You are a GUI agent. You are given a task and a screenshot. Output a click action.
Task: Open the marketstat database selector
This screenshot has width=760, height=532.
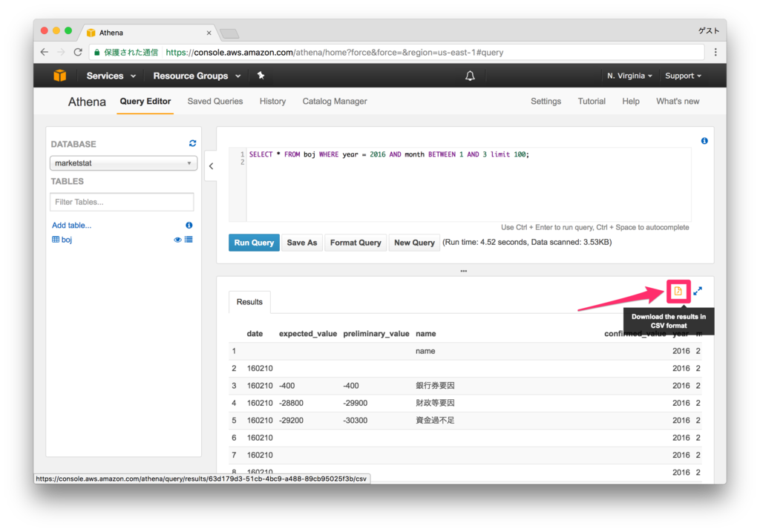pyautogui.click(x=123, y=163)
